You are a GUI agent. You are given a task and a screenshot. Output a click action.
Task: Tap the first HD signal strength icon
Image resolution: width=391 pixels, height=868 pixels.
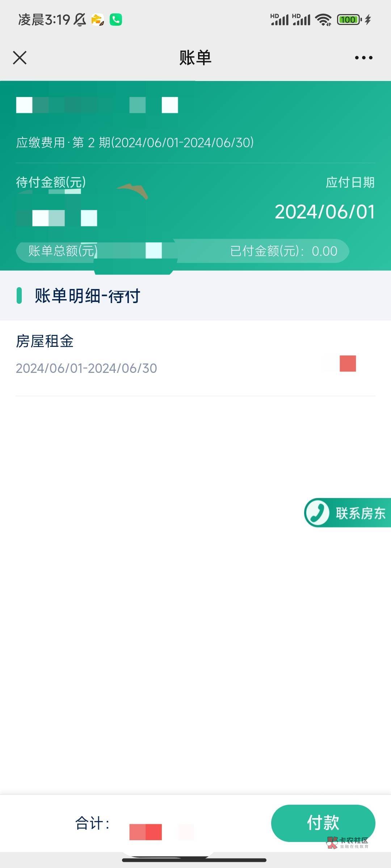(279, 20)
